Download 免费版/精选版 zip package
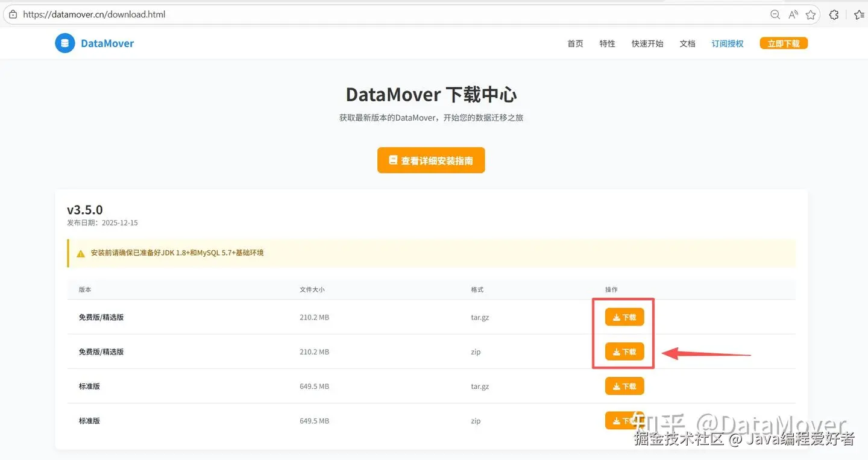Viewport: 868px width, 460px height. click(624, 351)
